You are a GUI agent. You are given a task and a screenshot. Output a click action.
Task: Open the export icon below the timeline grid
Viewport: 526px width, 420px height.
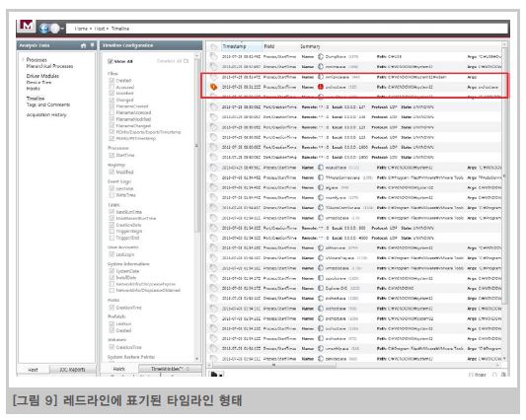[x=214, y=374]
